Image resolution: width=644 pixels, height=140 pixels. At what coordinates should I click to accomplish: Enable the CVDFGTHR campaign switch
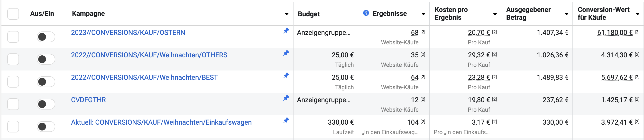coord(46,104)
